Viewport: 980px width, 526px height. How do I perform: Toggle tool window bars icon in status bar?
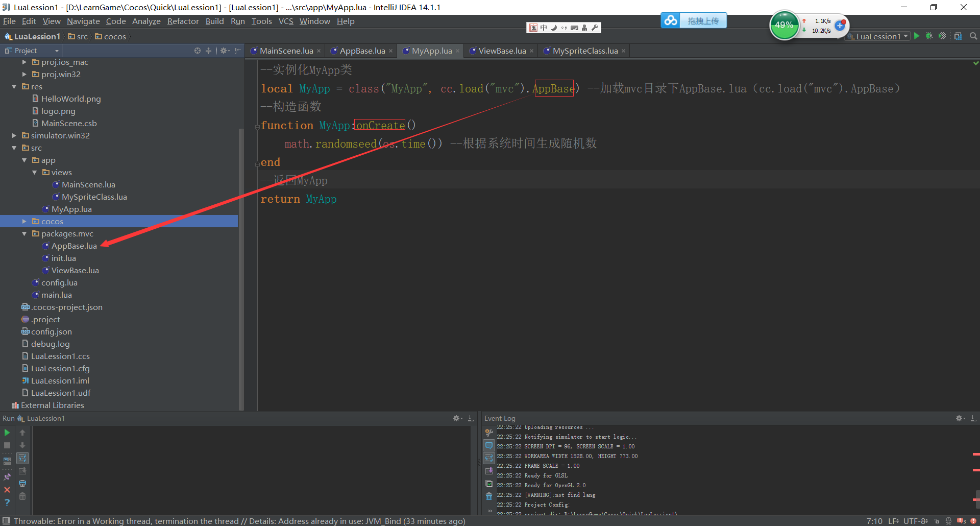[6, 521]
